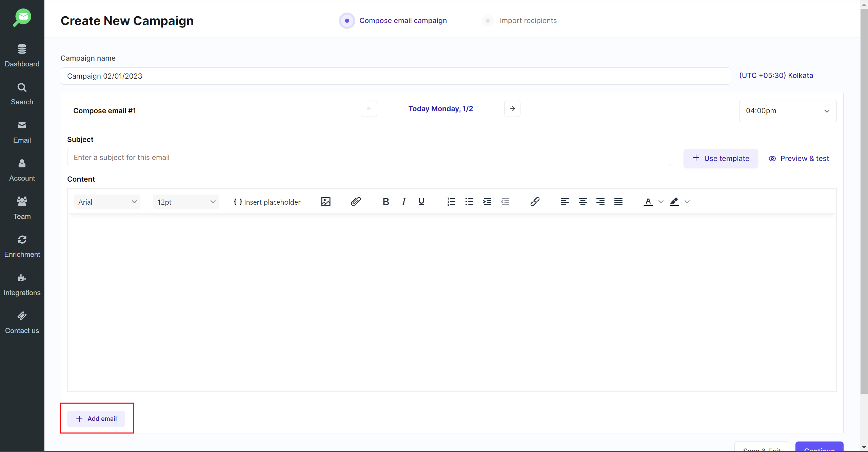Click the insert link icon

(535, 202)
